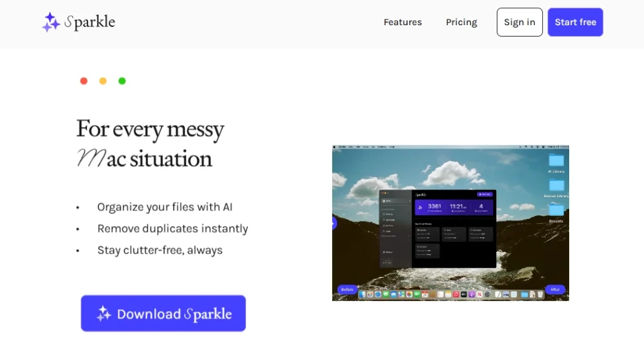
Task: Click the Apple menu in the demo menu bar
Action: (335, 147)
